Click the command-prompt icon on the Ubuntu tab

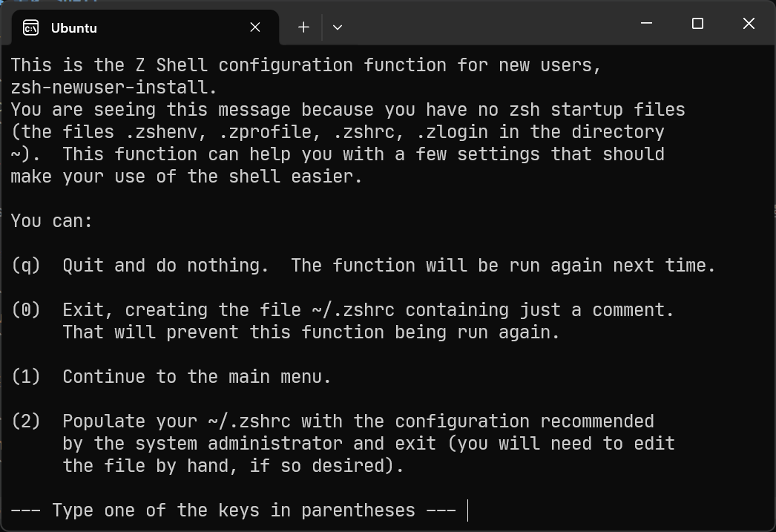(31, 27)
